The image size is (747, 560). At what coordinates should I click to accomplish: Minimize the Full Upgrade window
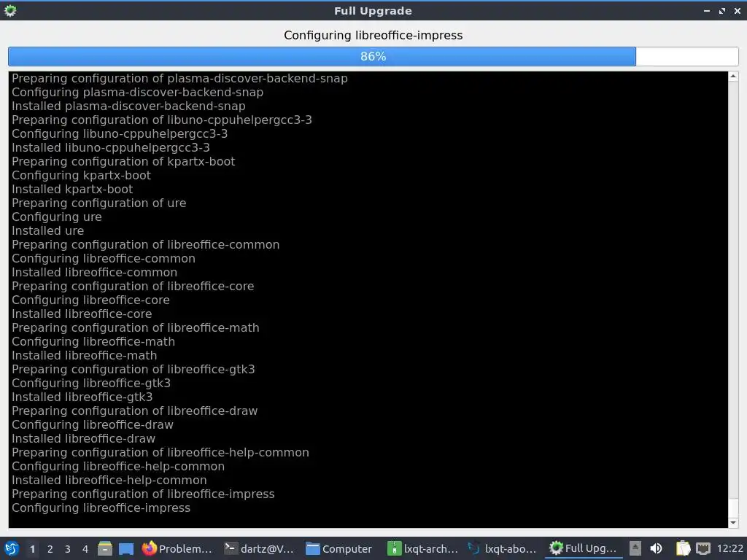(x=707, y=10)
